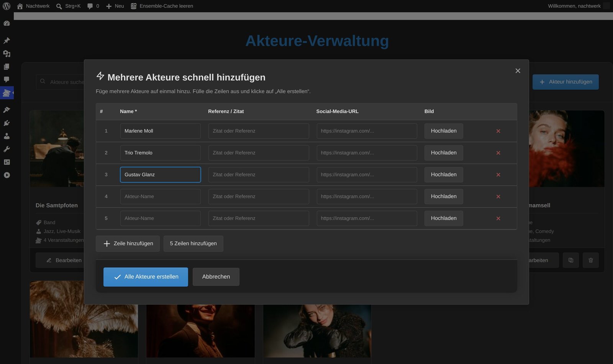Image resolution: width=613 pixels, height=364 pixels.
Task: Remove empty row 5 using red X icon
Action: coord(498,218)
